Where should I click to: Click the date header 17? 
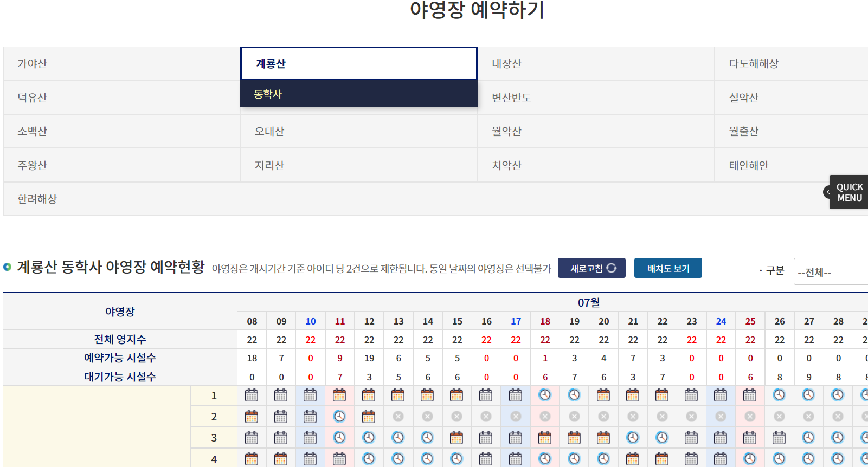click(516, 321)
